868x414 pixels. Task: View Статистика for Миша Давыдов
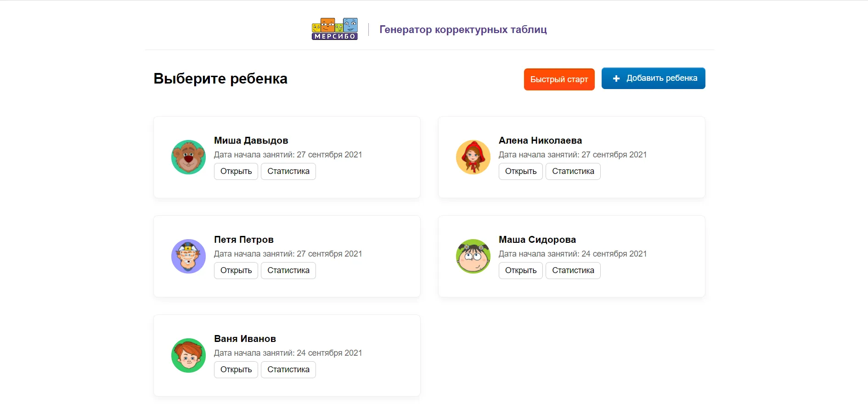click(x=288, y=171)
